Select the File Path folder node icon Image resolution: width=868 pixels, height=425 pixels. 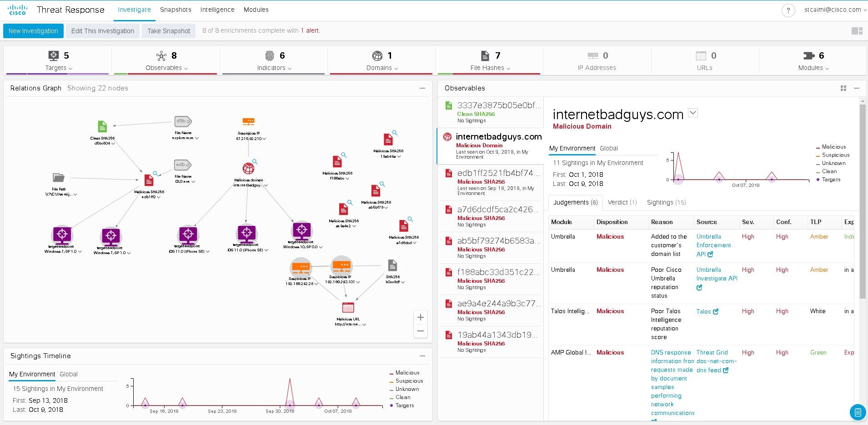click(x=59, y=178)
